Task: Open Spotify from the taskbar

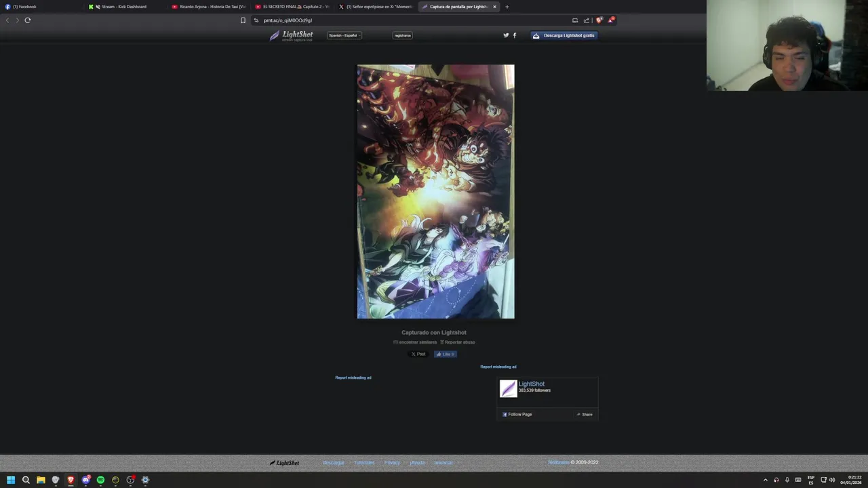Action: point(100,480)
